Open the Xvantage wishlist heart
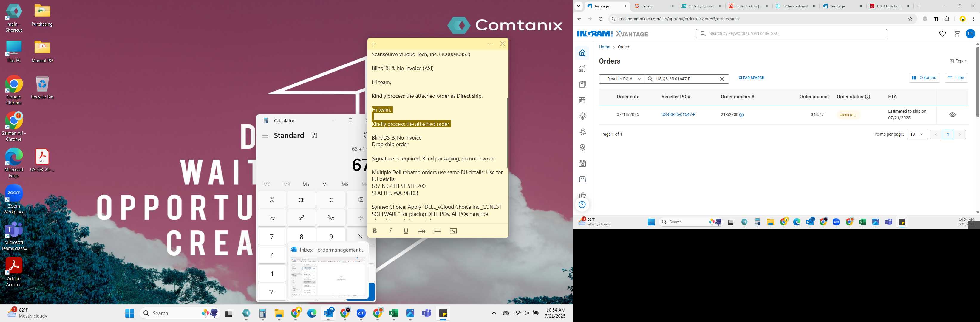980x322 pixels. point(942,34)
